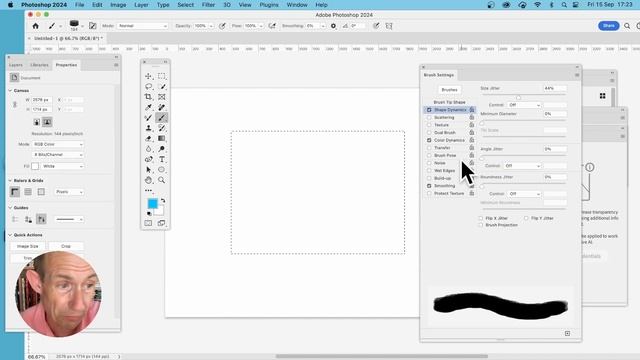Select the Rectangular Marquee tool
Image resolution: width=640 pixels, height=360 pixels.
click(x=162, y=76)
